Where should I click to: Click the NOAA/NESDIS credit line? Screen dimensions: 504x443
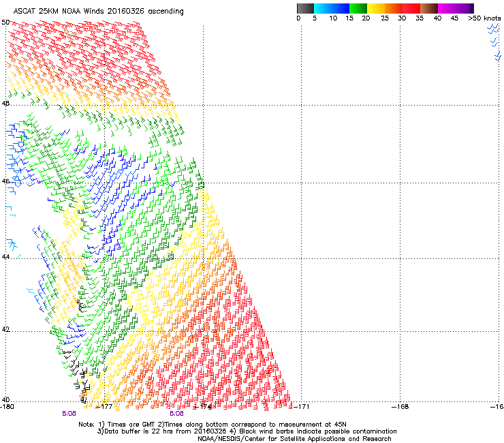tap(294, 439)
